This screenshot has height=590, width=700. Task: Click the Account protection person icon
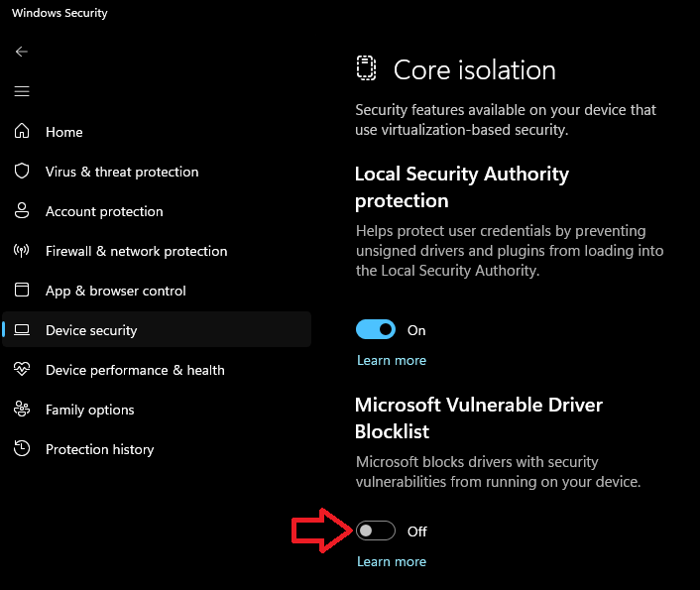22,210
